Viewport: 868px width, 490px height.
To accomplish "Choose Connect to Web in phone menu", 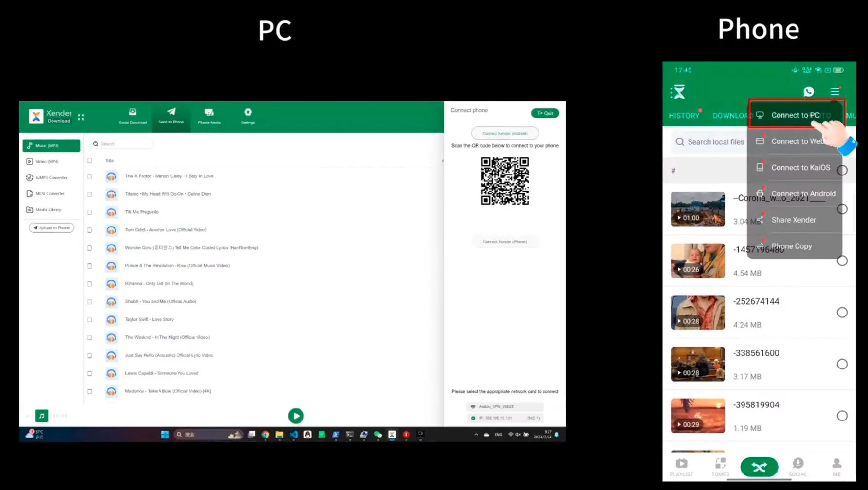I will [795, 141].
